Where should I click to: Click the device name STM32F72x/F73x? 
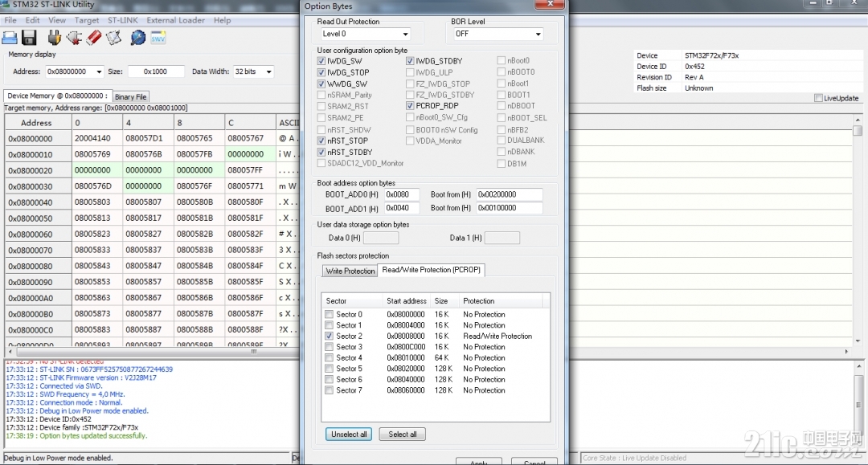click(x=711, y=55)
